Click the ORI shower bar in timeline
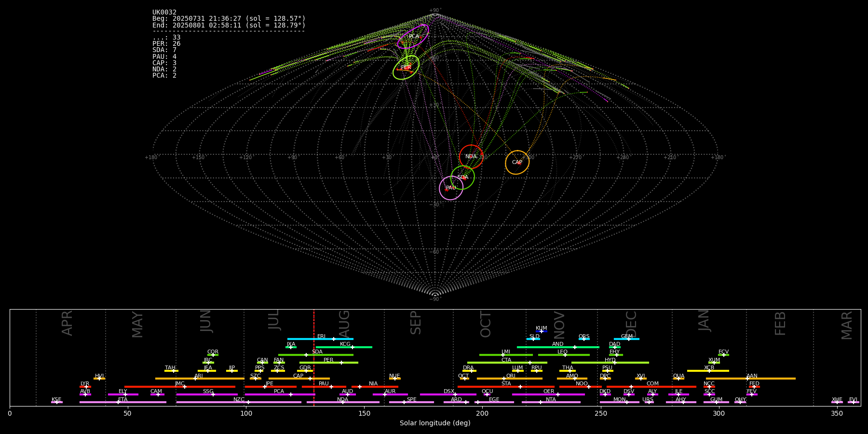This screenshot has width=868, height=434. click(510, 379)
